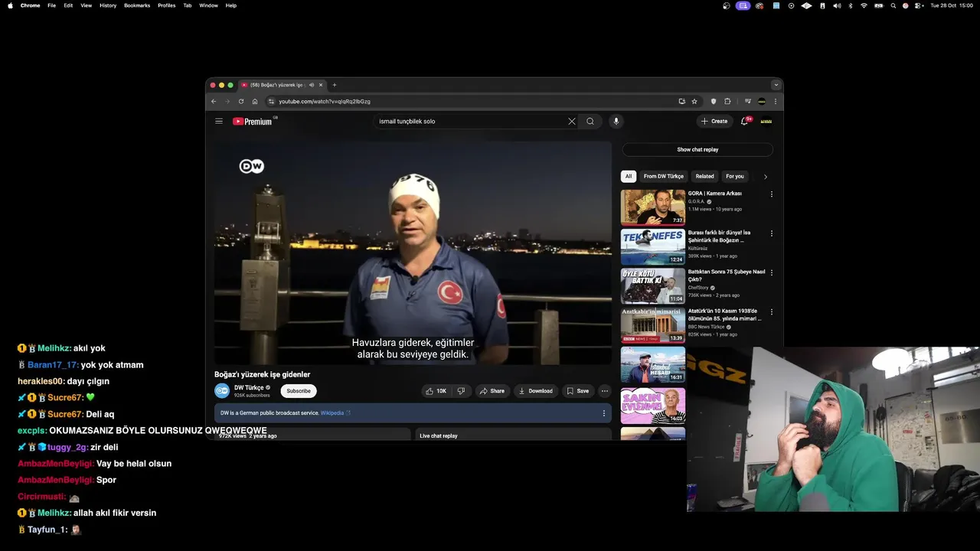
Task: Mute the tab via speaker icon
Action: 311,85
